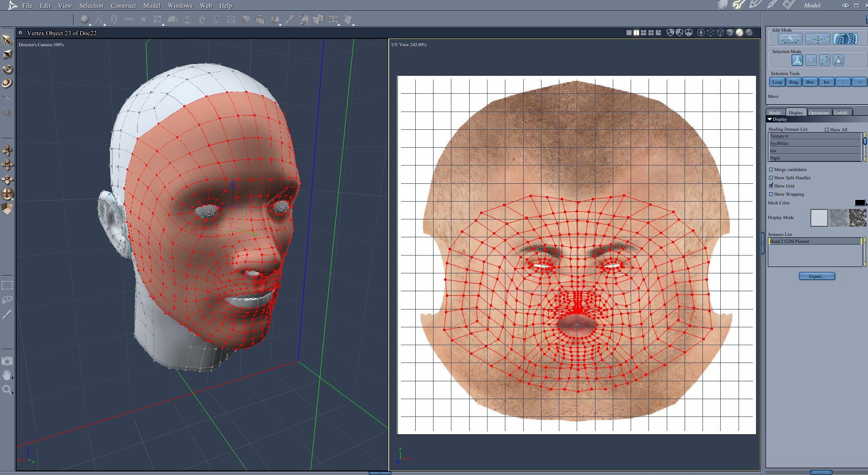The image size is (868, 475).
Task: Tick the Show Wrapping checkbox
Action: pyautogui.click(x=771, y=194)
